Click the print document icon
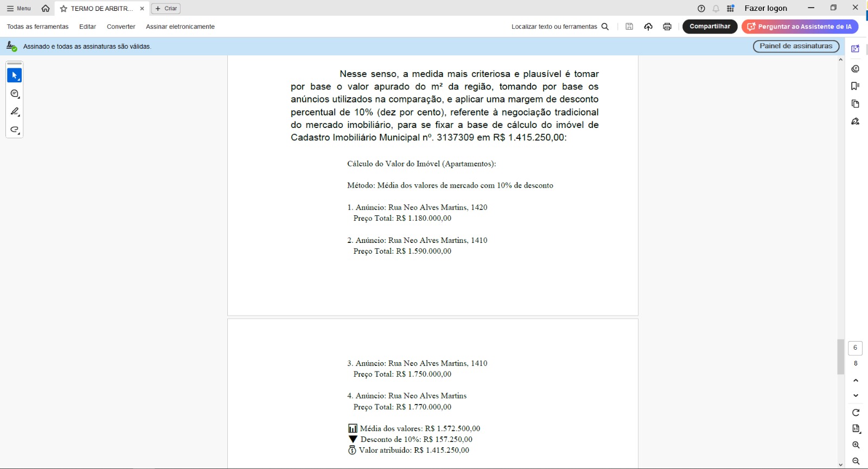 click(667, 27)
